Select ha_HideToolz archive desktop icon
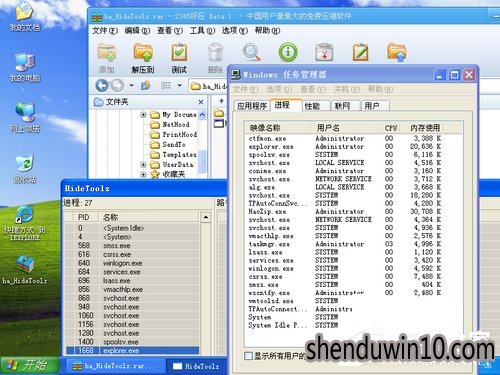This screenshot has height=375, width=500. click(25, 270)
